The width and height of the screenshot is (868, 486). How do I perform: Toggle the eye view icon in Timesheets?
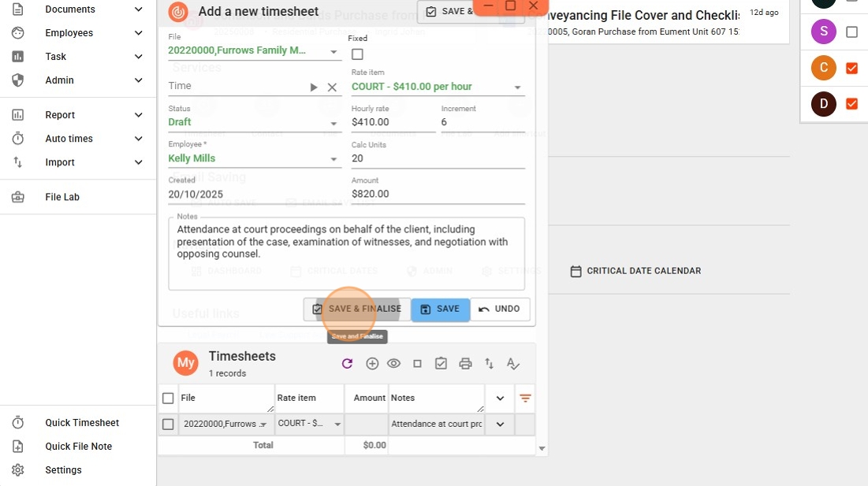pos(394,363)
